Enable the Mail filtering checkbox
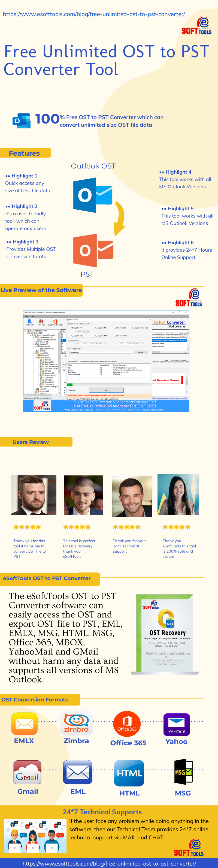Image resolution: width=218 pixels, height=868 pixels. [x=69, y=341]
